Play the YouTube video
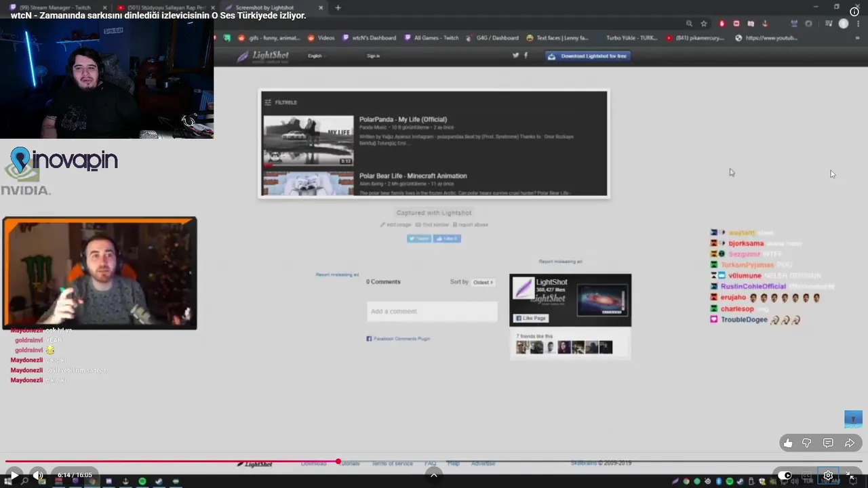This screenshot has width=868, height=488. click(14, 476)
